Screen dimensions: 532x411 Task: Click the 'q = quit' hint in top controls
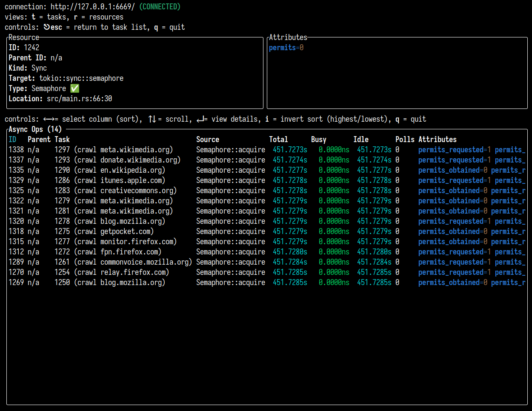tap(169, 27)
